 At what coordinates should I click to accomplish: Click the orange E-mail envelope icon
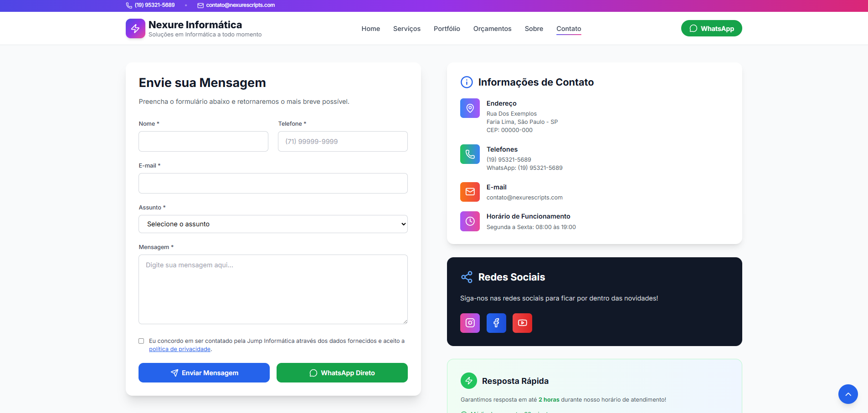[x=470, y=192]
